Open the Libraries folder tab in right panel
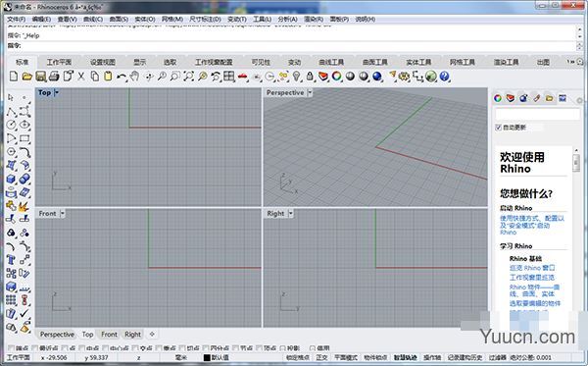588x366 pixels. pos(550,98)
